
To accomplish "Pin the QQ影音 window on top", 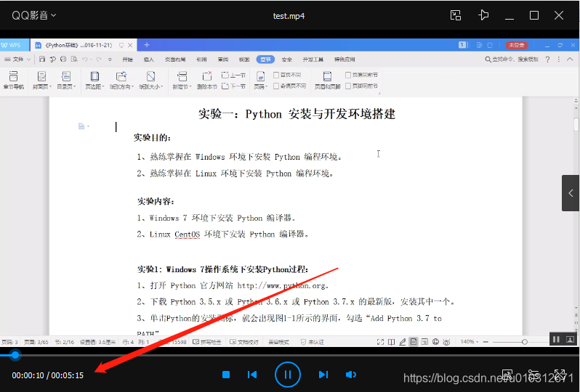I will (x=483, y=15).
